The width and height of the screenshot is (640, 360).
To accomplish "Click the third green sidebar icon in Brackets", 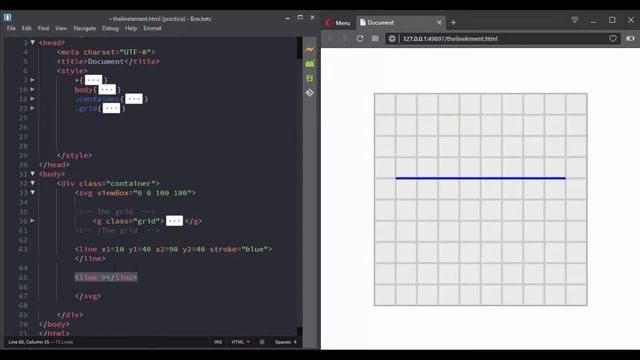I will (310, 78).
